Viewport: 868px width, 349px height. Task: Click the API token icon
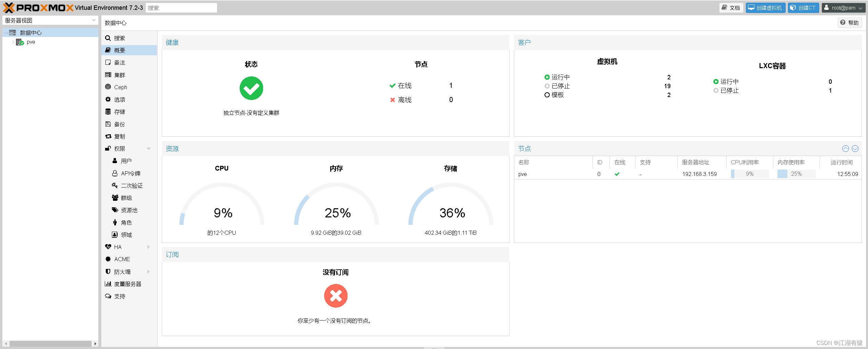[115, 173]
